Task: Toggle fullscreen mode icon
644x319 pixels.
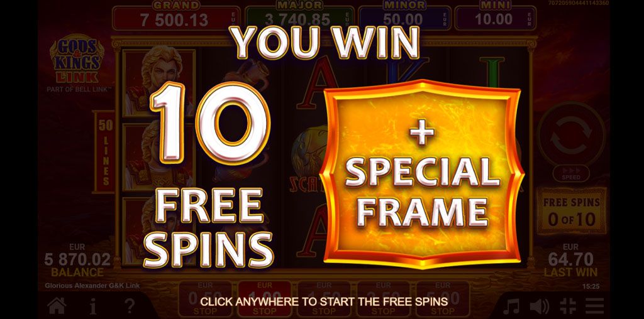Action: pyautogui.click(x=568, y=306)
